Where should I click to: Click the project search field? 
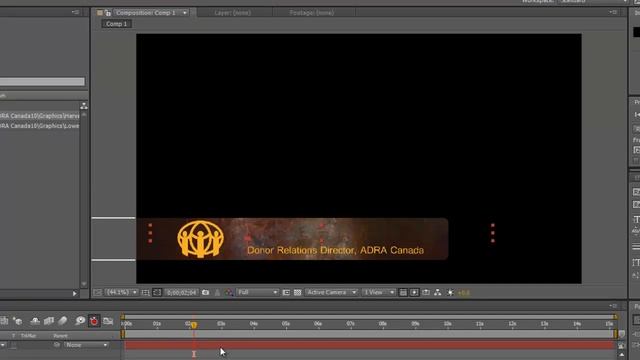(42, 82)
